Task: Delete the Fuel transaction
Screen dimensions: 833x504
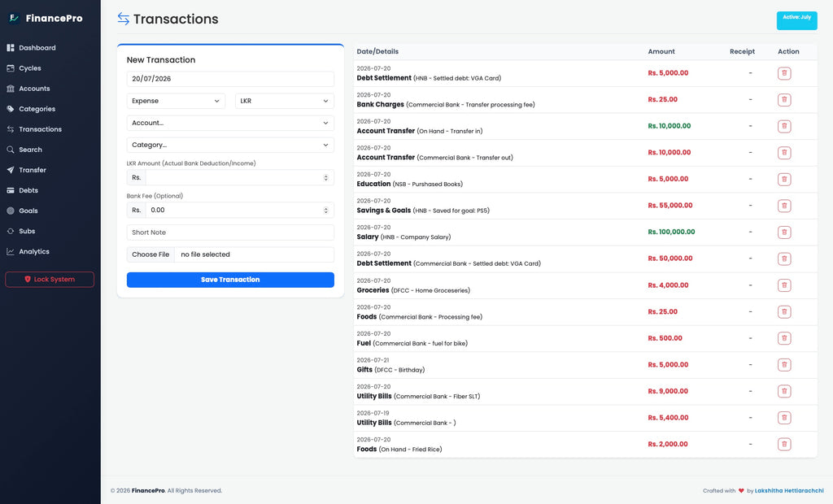Action: (x=784, y=338)
